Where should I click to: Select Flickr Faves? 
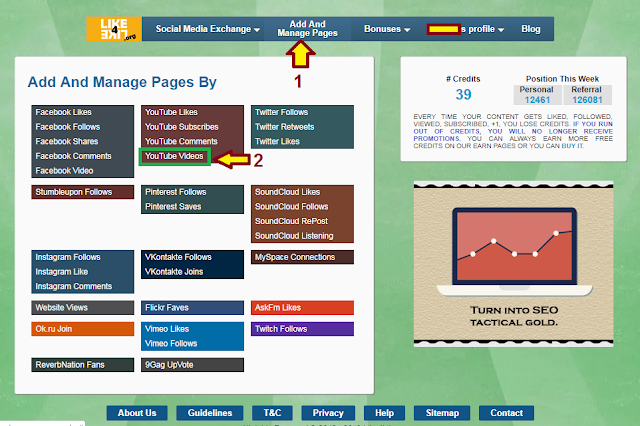click(x=192, y=308)
